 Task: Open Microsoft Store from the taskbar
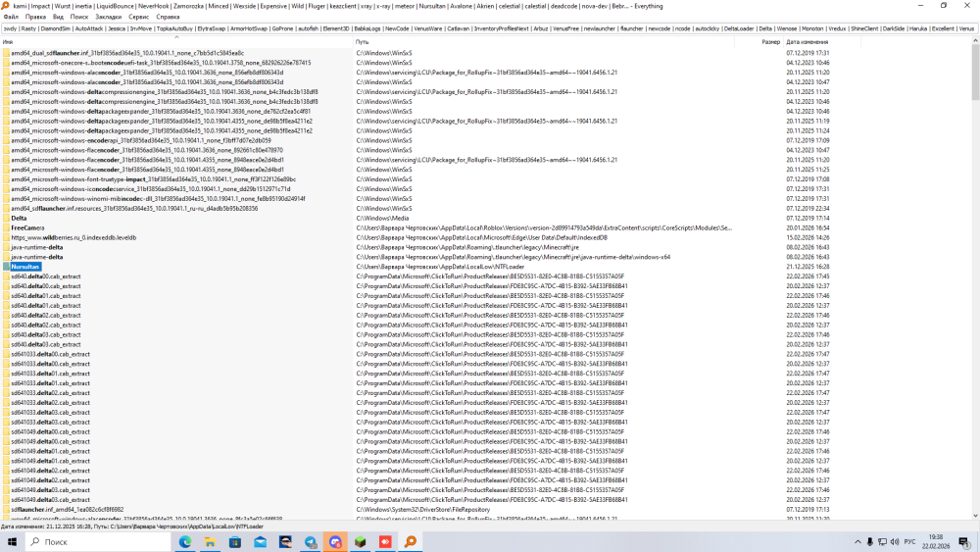[235, 542]
